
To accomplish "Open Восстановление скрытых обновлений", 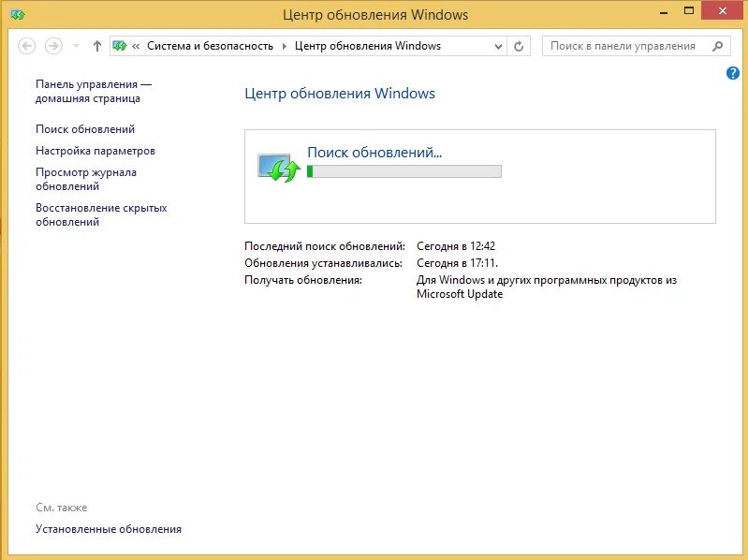I will pos(101,214).
